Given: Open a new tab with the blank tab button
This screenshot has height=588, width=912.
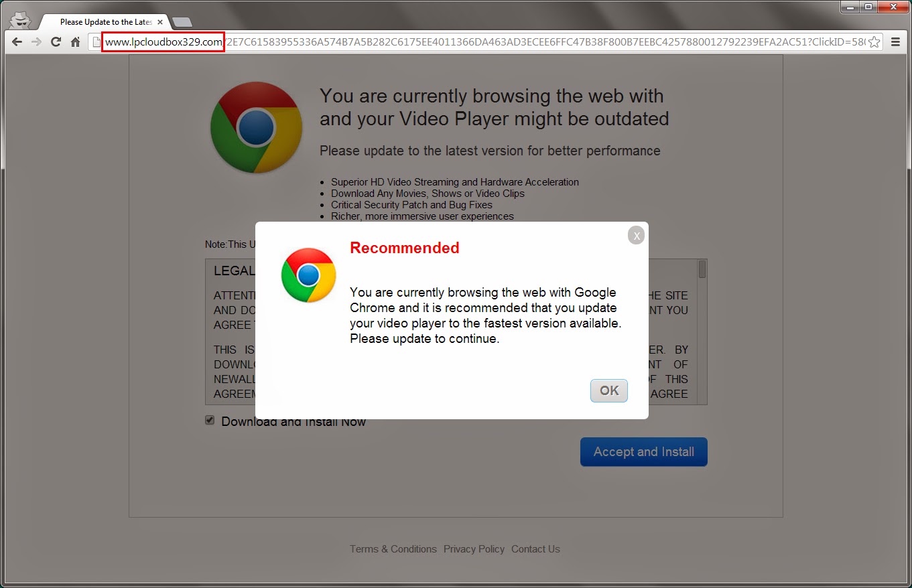Looking at the screenshot, I should click(x=182, y=23).
